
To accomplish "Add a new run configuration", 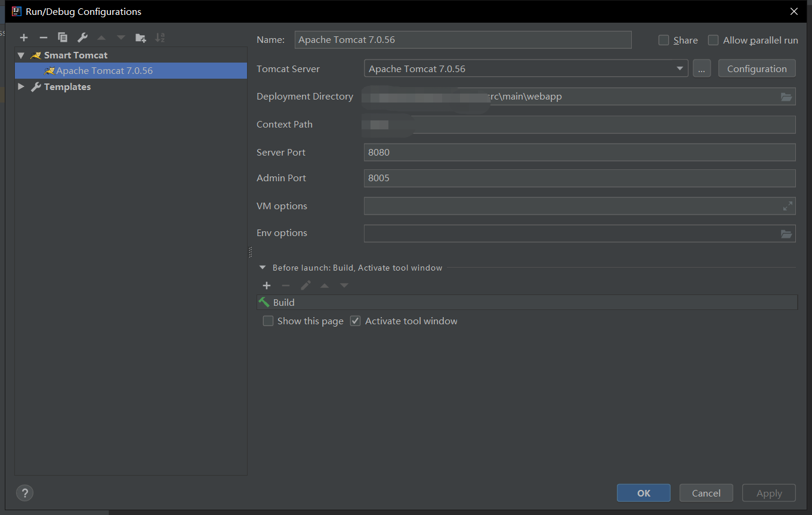I will [24, 38].
